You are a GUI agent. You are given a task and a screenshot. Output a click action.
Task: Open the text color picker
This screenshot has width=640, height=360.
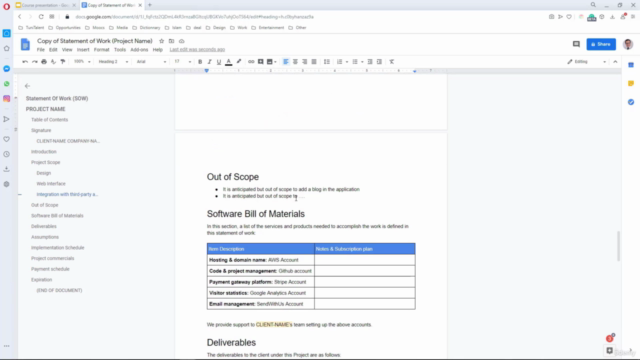point(229,62)
